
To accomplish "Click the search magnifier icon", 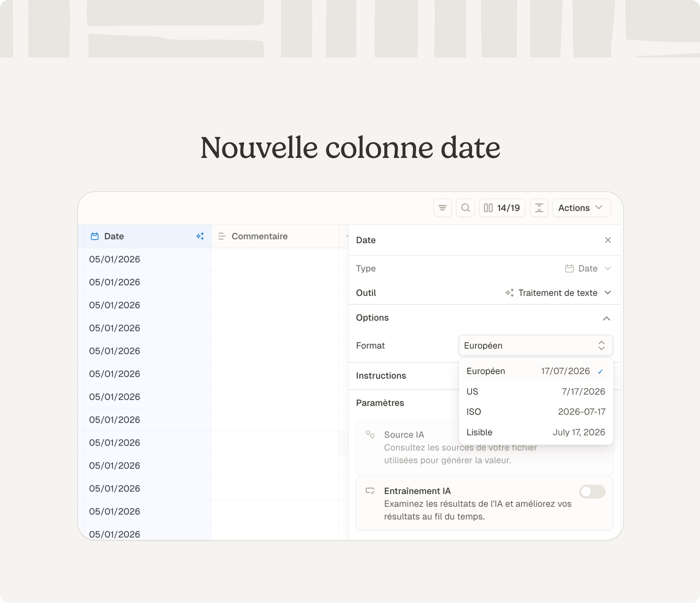I will tap(465, 208).
